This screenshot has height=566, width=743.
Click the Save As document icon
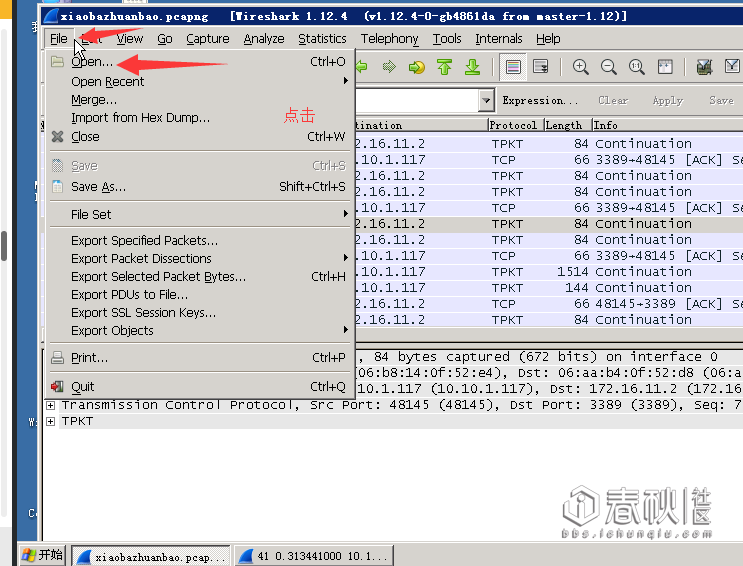click(57, 187)
